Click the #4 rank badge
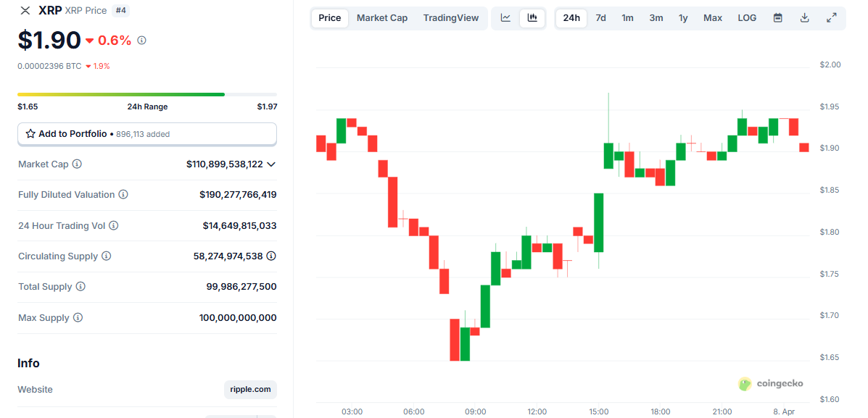The image size is (868, 418). [121, 10]
